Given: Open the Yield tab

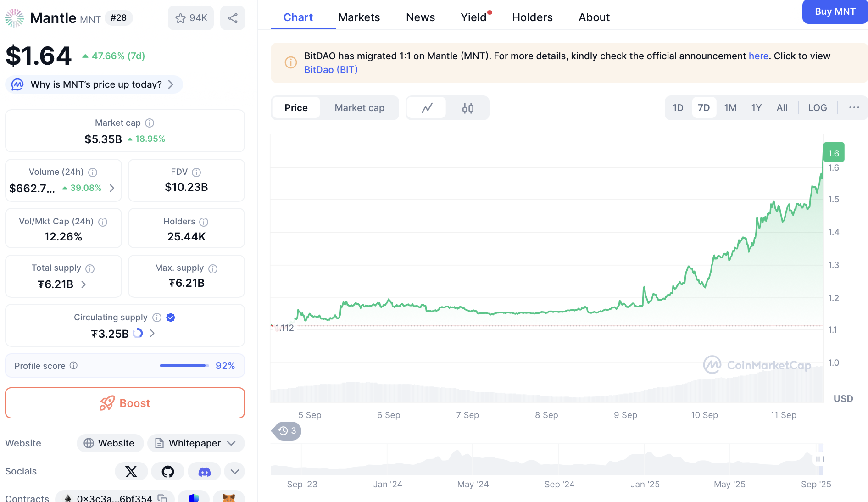Looking at the screenshot, I should pyautogui.click(x=474, y=17).
